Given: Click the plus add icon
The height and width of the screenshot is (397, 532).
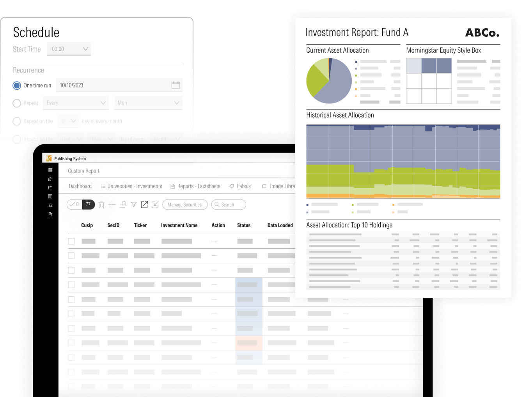Looking at the screenshot, I should pyautogui.click(x=112, y=205).
